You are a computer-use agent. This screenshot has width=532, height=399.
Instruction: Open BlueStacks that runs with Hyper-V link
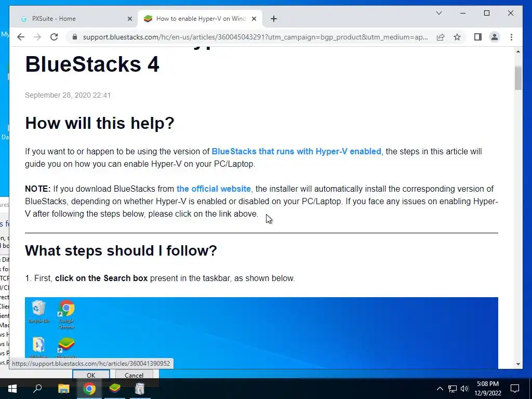pyautogui.click(x=296, y=151)
